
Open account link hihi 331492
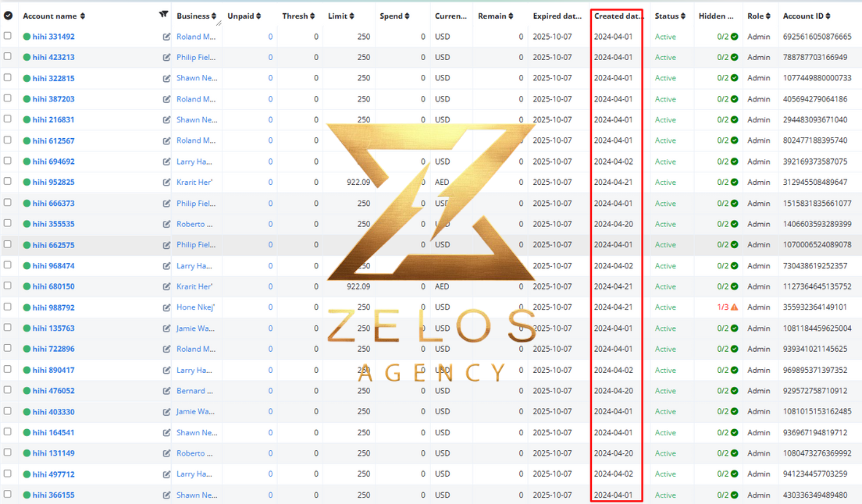coord(53,37)
